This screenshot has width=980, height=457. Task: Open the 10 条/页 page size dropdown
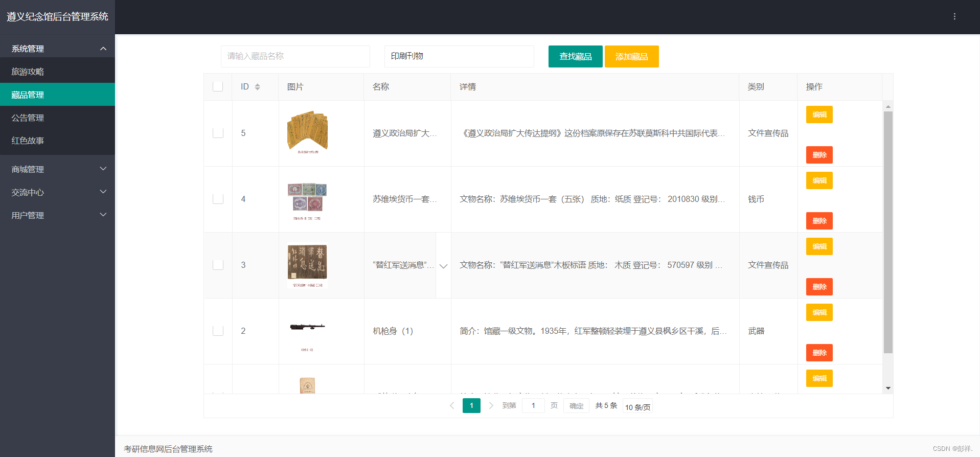tap(637, 407)
